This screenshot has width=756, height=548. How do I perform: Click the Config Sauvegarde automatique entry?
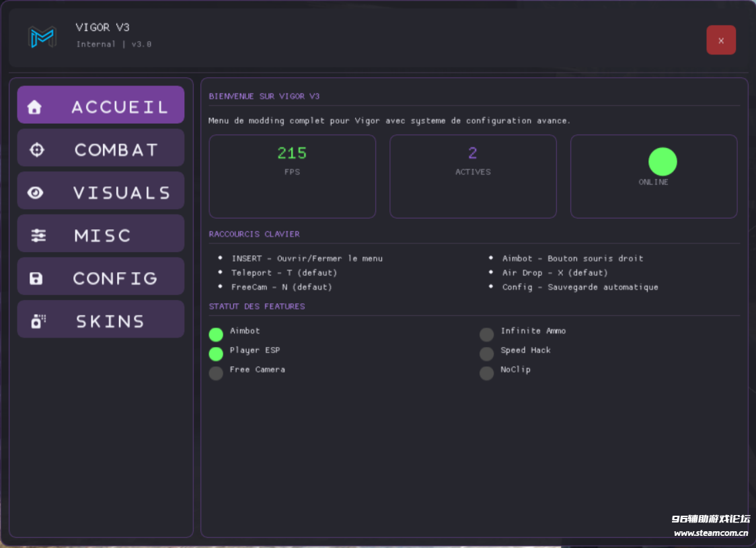click(580, 287)
